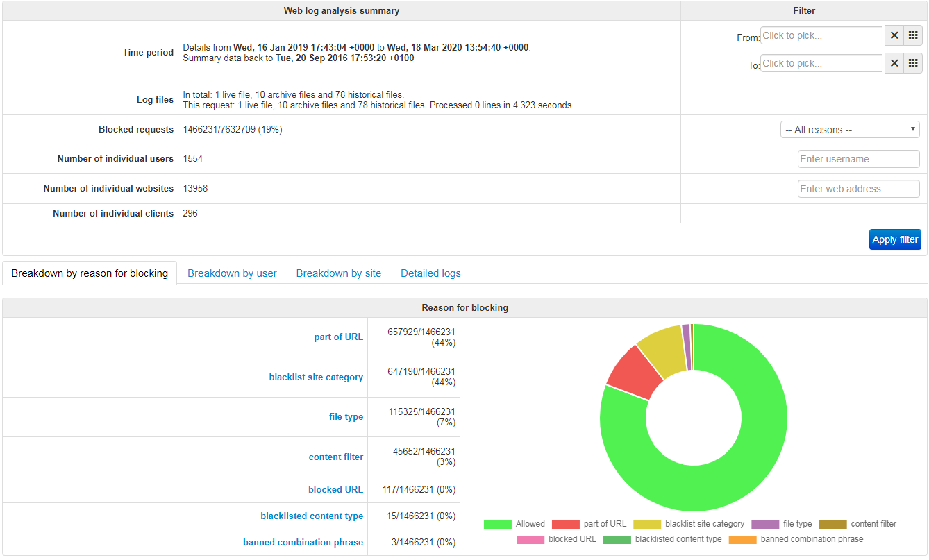Toggle 'blacklist site category' legend swatch
Screen dimensions: 929x560
point(646,524)
